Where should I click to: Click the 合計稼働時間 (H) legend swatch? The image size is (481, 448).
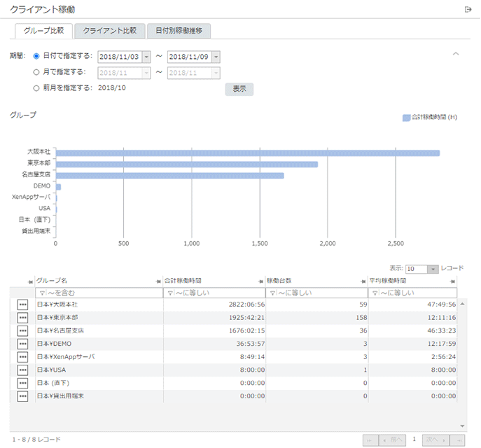[x=406, y=117]
